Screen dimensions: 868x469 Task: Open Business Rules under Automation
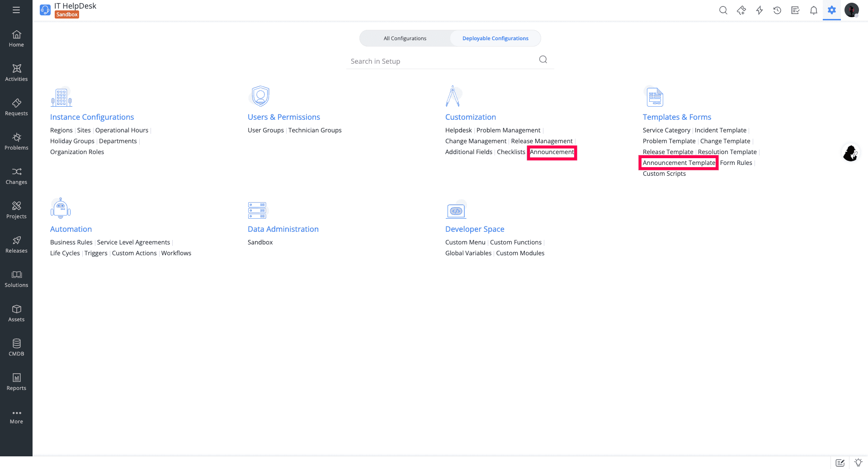(x=71, y=242)
